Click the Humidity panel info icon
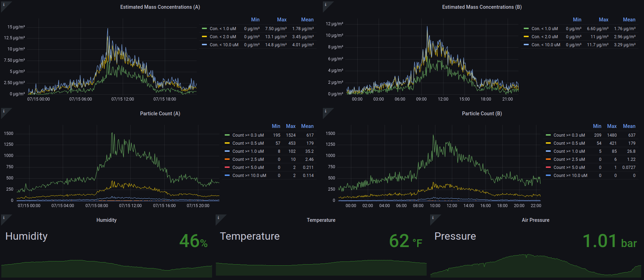The width and height of the screenshot is (644, 280). [x=4, y=218]
